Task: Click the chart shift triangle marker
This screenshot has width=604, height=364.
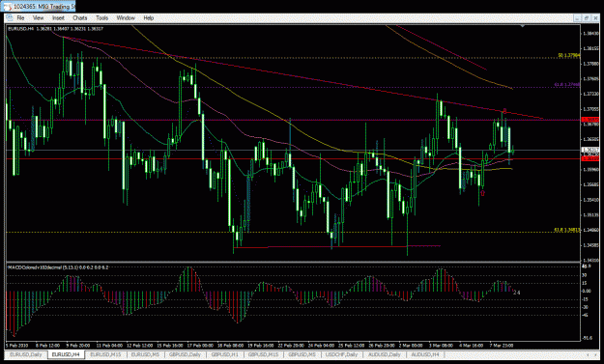Action: 522,26
